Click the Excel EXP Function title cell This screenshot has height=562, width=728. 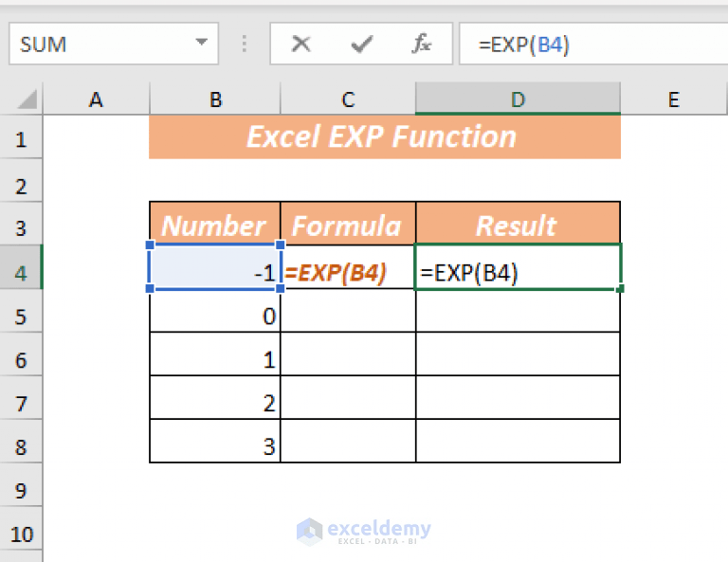[385, 136]
